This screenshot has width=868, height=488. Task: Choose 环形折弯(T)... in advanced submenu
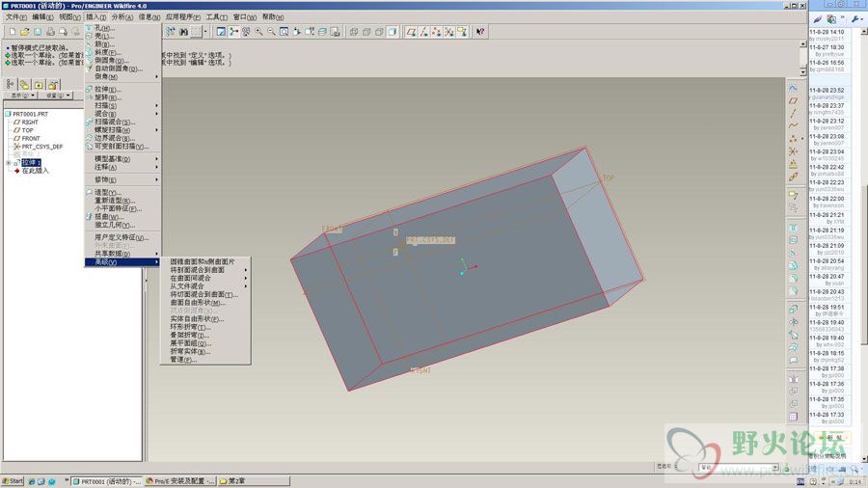(x=204, y=327)
